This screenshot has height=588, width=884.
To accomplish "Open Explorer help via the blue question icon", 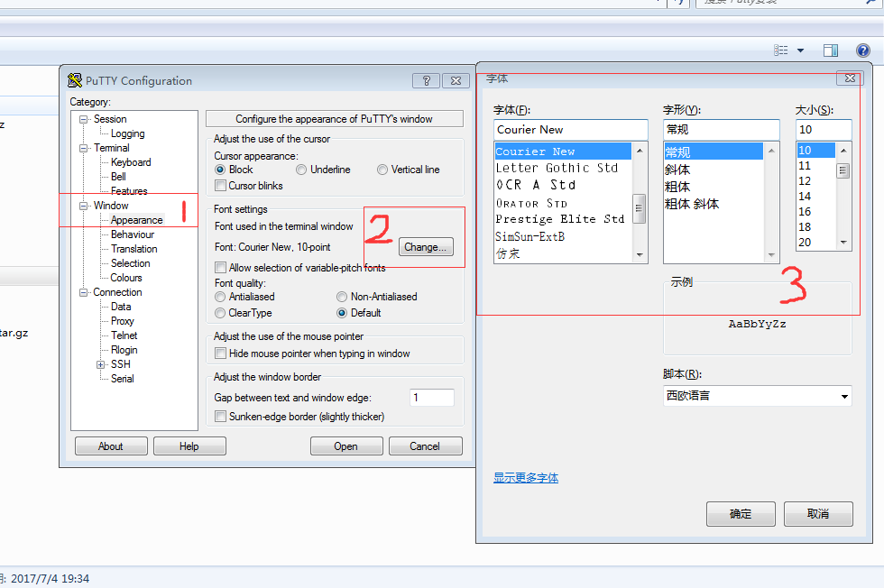I will pos(862,51).
